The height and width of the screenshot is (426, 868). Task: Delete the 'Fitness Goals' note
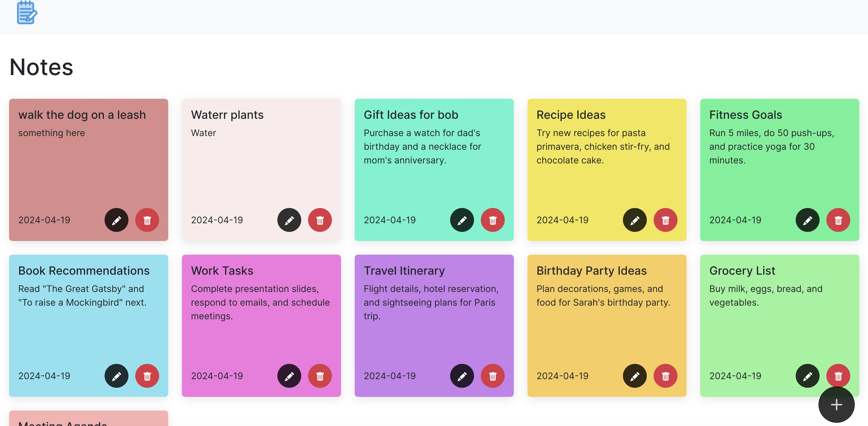(x=838, y=220)
